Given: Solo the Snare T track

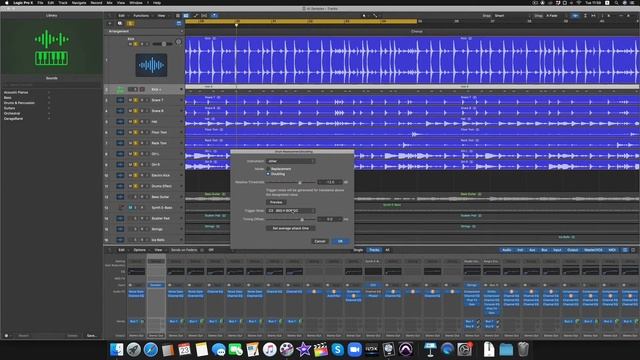Looking at the screenshot, I should click(x=136, y=100).
